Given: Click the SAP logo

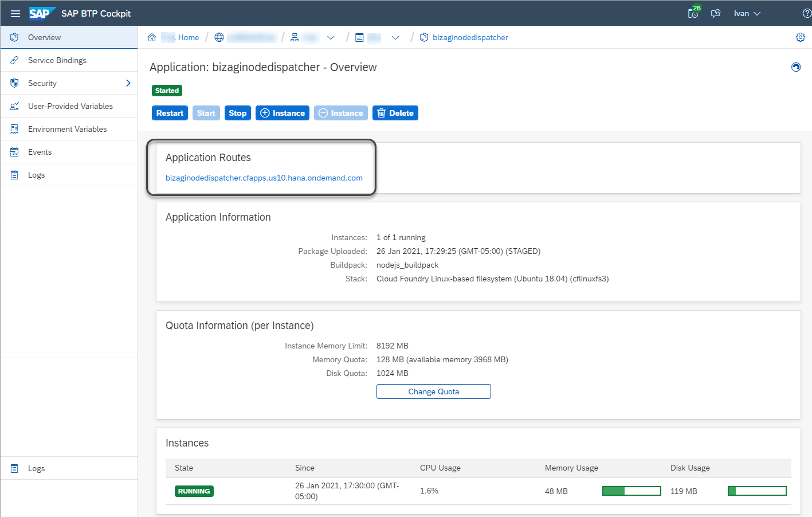Looking at the screenshot, I should tap(42, 13).
